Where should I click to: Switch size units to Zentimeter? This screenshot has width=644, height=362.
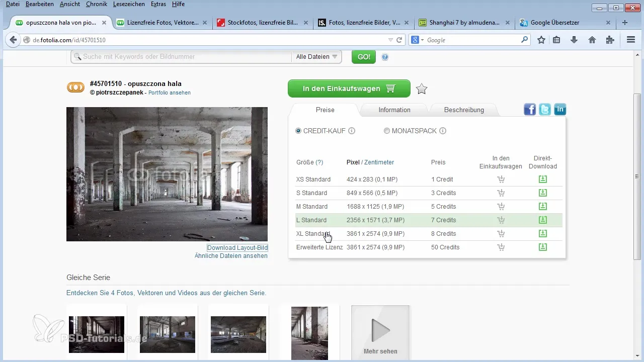pyautogui.click(x=379, y=162)
